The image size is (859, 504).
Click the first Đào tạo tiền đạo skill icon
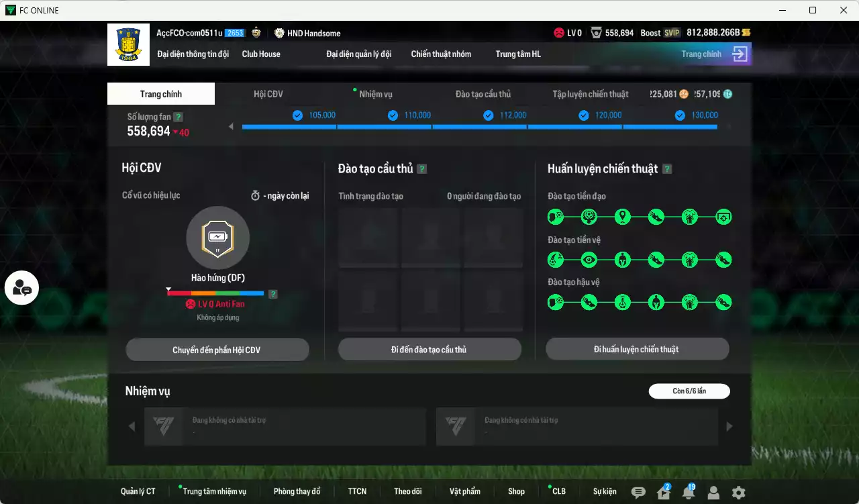(x=556, y=217)
